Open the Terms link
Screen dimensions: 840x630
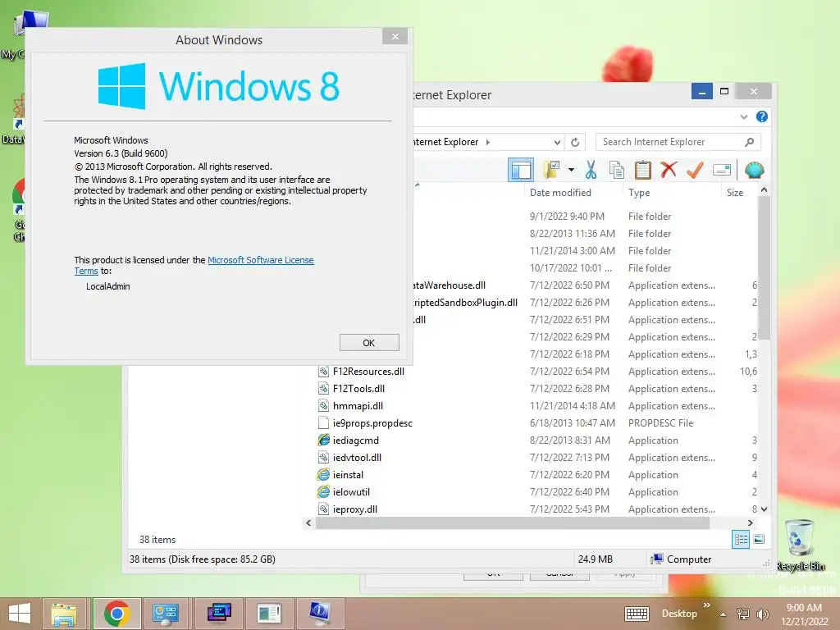click(x=86, y=271)
